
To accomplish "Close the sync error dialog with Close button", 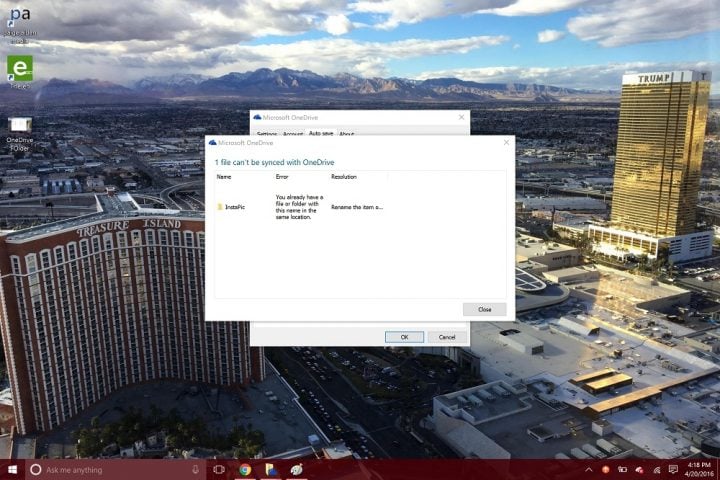I will tap(484, 310).
